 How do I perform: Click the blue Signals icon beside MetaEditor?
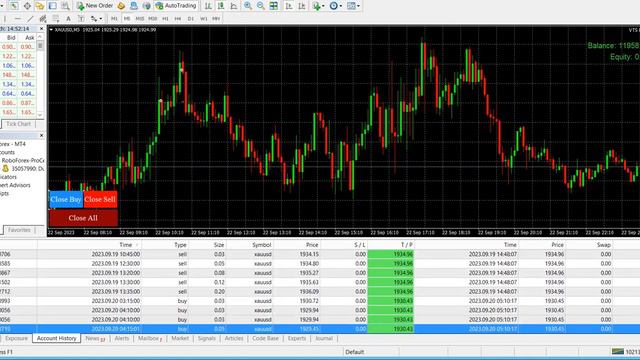click(x=133, y=6)
